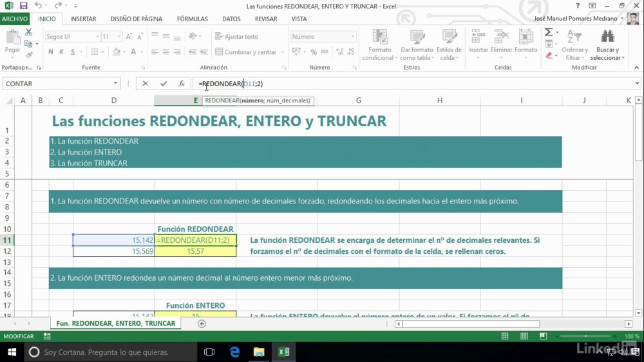Toggle bold N formatting
The width and height of the screenshot is (644, 362).
[x=50, y=52]
